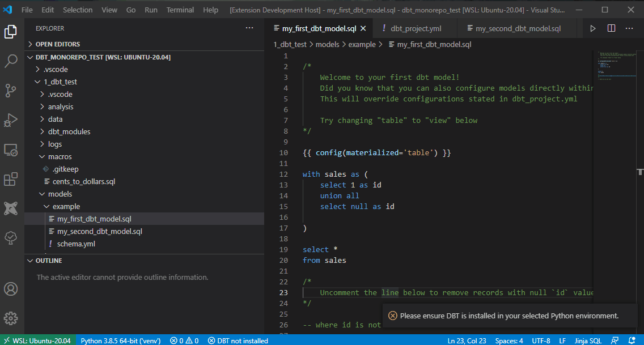Open the Terminal menu

coord(180,10)
